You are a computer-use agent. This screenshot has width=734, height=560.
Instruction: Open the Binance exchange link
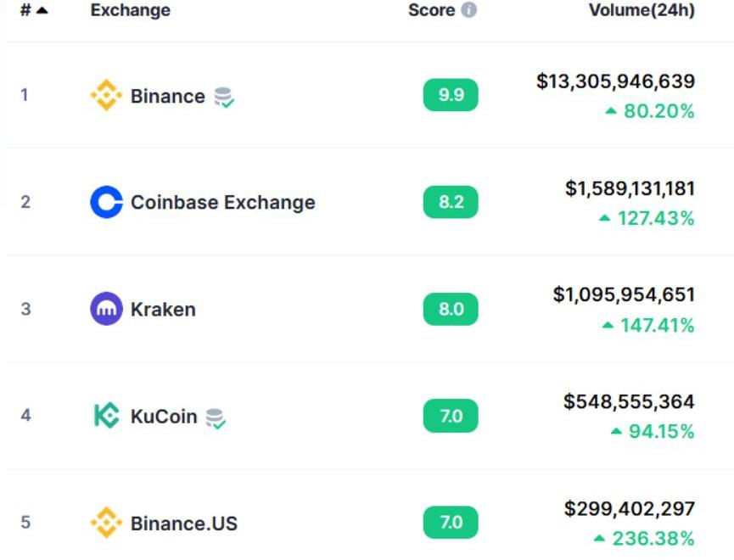[x=167, y=96]
